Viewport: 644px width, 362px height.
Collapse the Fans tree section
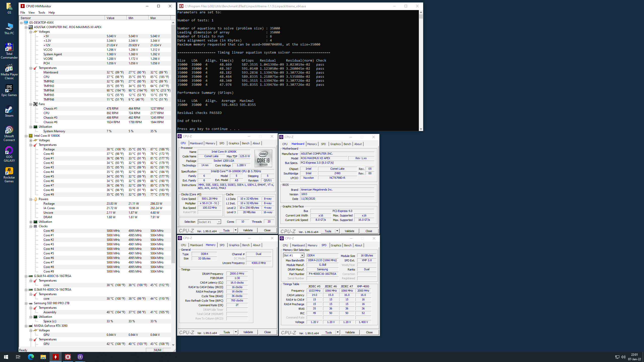point(31,104)
